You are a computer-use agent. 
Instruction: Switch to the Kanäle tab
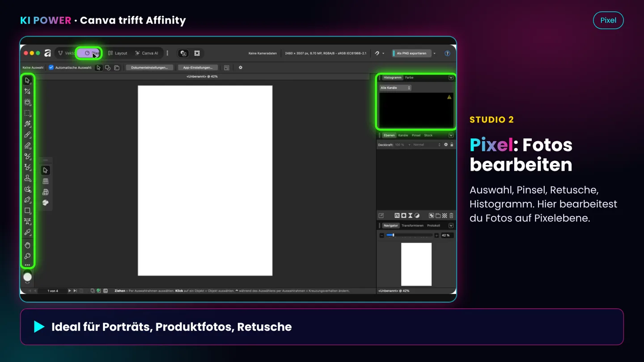pos(403,135)
